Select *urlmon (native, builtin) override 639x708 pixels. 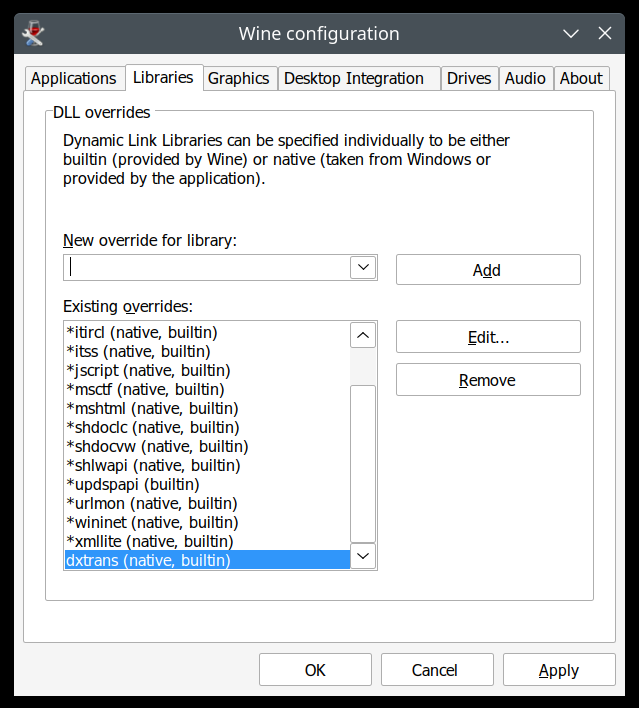(x=207, y=503)
